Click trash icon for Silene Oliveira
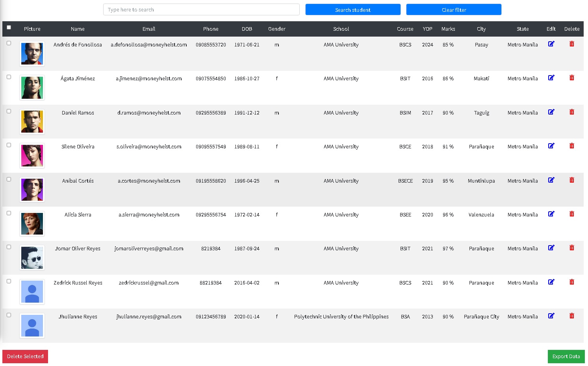The height and width of the screenshot is (366, 588). coord(571,146)
